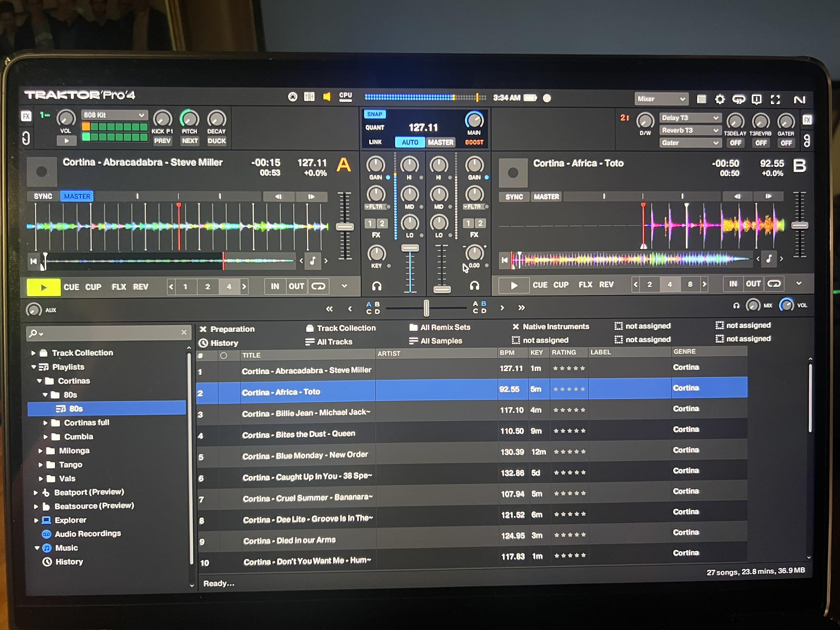Expand Track Collection tree node
The image size is (840, 630).
tap(33, 353)
